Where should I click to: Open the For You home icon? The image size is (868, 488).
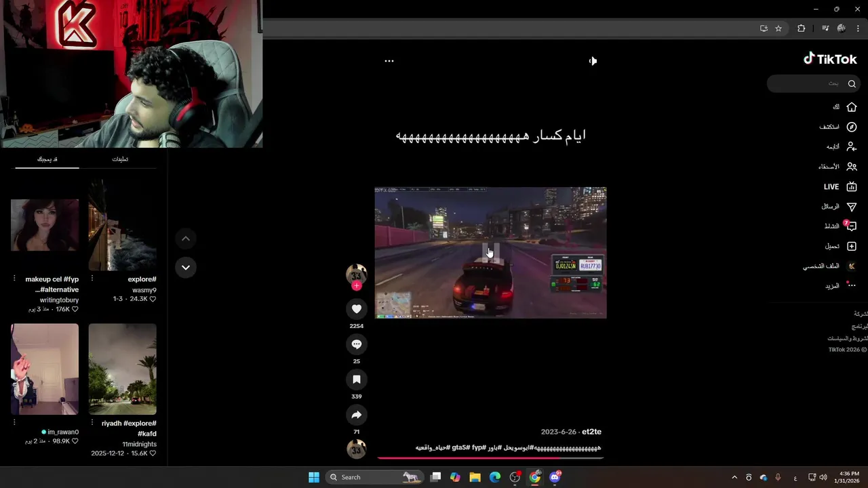852,107
